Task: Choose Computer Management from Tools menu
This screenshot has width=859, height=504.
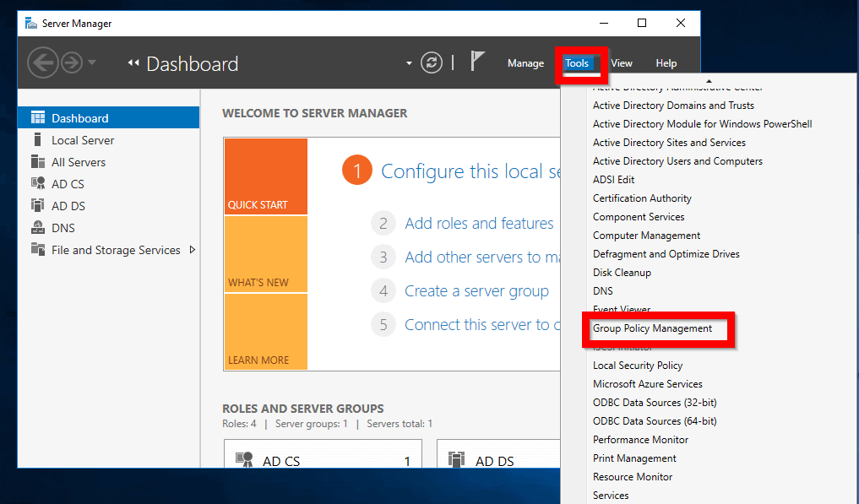Action: pos(646,236)
